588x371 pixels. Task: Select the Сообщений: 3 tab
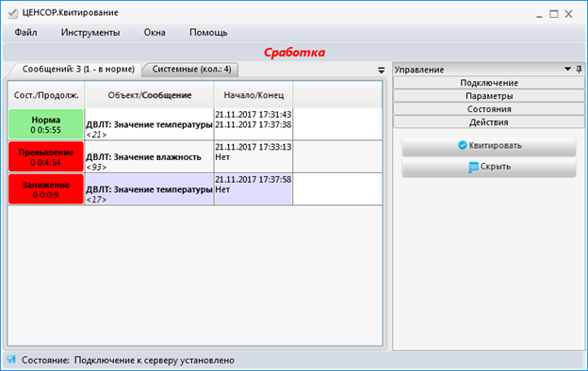point(78,70)
